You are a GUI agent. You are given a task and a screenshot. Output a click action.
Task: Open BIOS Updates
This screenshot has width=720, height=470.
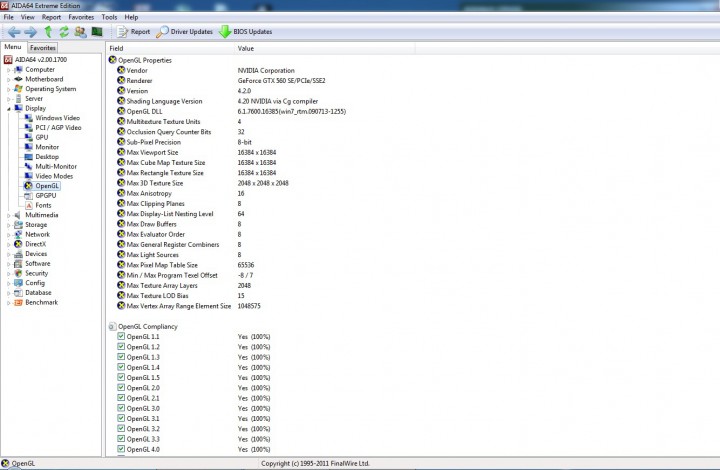(246, 32)
